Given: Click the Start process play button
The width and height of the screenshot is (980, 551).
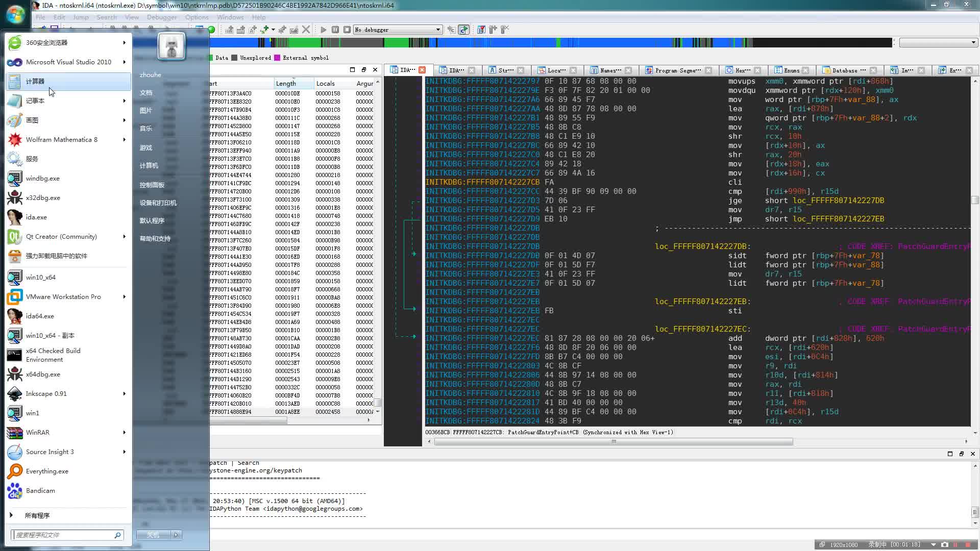Looking at the screenshot, I should (x=323, y=30).
